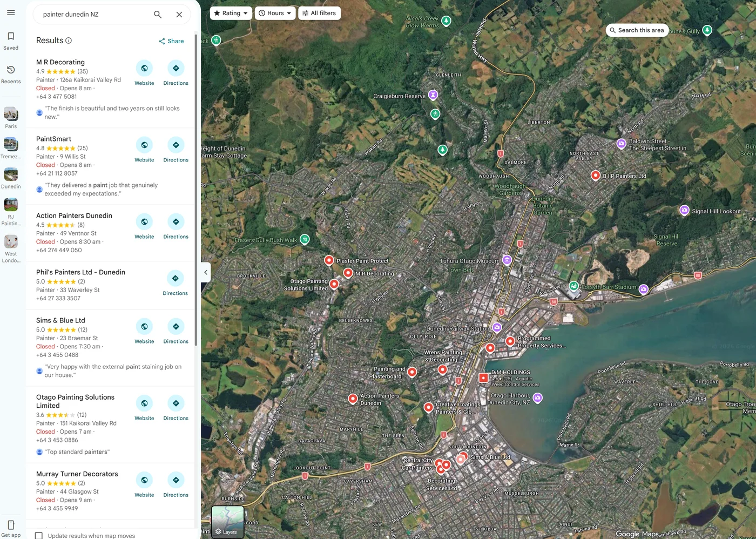Viewport: 756px width, 539px height.
Task: Select the Wrens Painting & Decorating pin
Action: pos(442,369)
